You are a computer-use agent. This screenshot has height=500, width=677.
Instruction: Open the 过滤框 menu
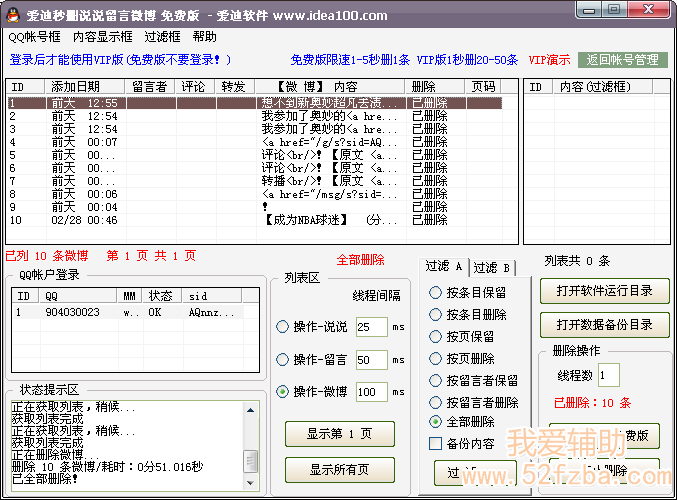pos(162,37)
